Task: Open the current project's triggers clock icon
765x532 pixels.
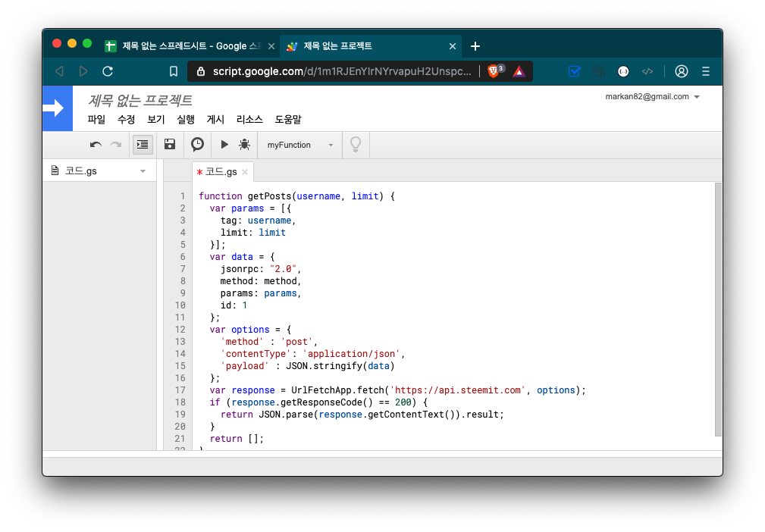Action: [197, 145]
